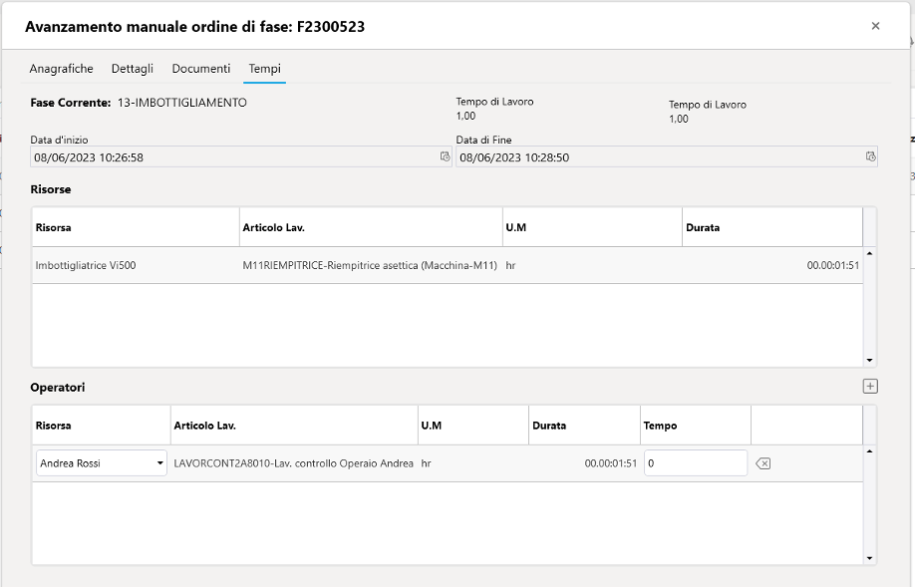Switch to the Anagrafiche tab
The image size is (915, 588).
pos(62,69)
